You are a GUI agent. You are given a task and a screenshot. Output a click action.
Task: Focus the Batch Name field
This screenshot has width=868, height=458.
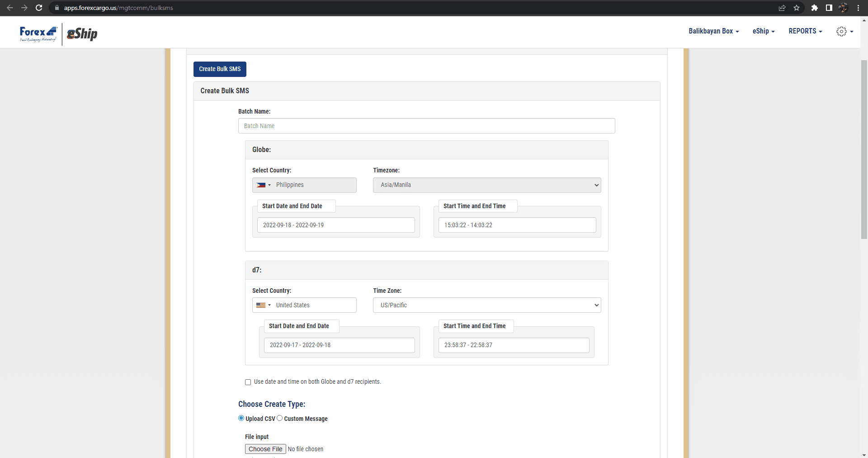coord(426,126)
